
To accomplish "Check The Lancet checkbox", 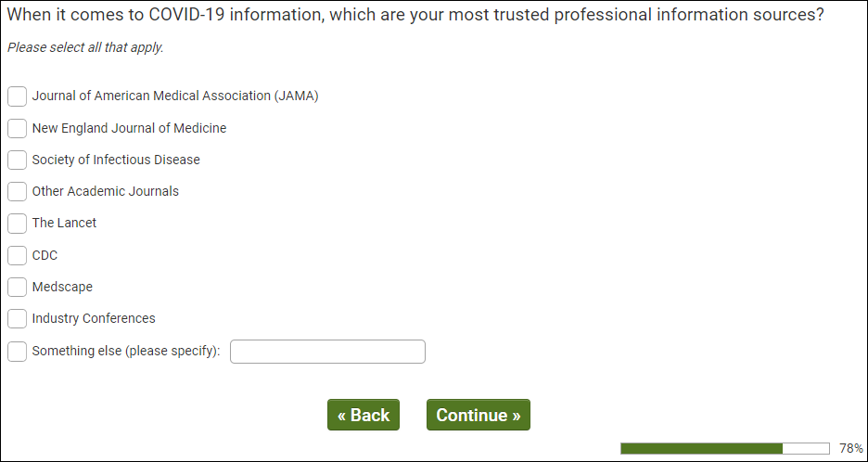I will tap(17, 224).
